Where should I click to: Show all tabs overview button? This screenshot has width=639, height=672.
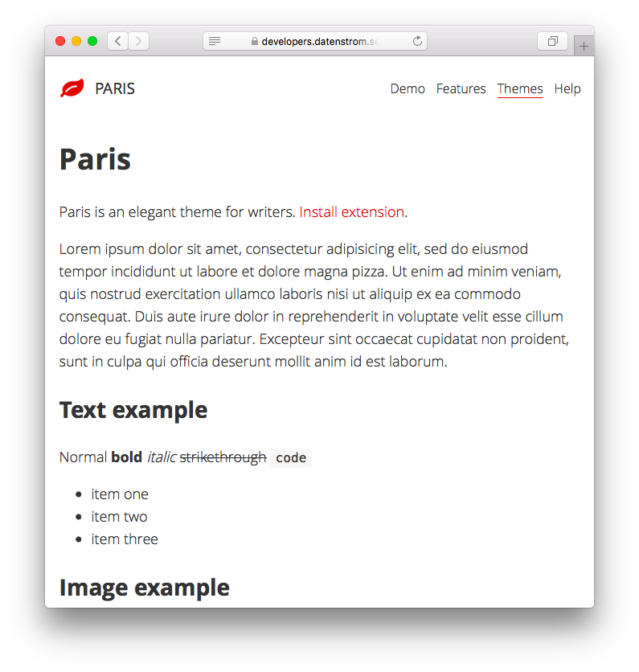coord(552,41)
